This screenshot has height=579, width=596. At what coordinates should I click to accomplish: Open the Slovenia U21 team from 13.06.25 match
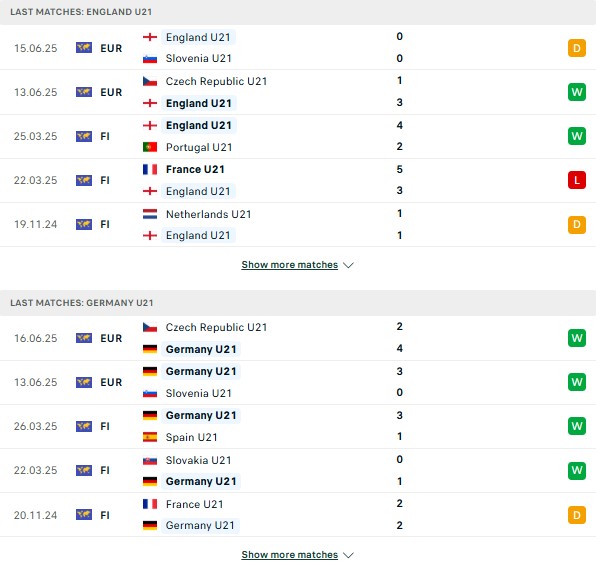pos(198,393)
